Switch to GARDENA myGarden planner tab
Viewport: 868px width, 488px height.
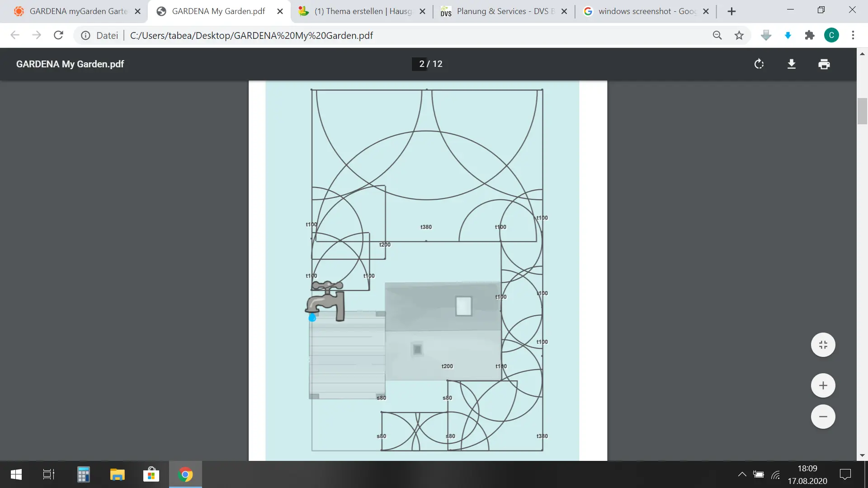(77, 11)
